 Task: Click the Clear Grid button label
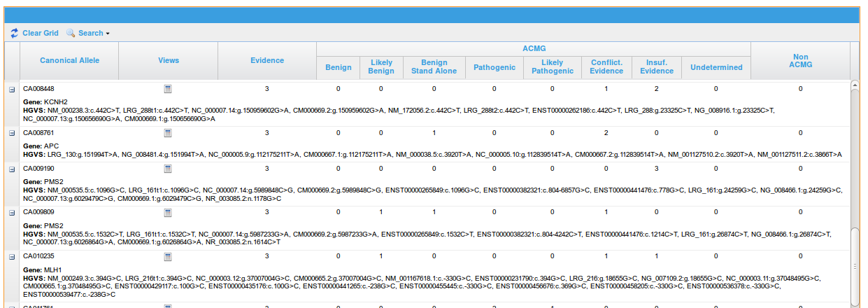41,33
